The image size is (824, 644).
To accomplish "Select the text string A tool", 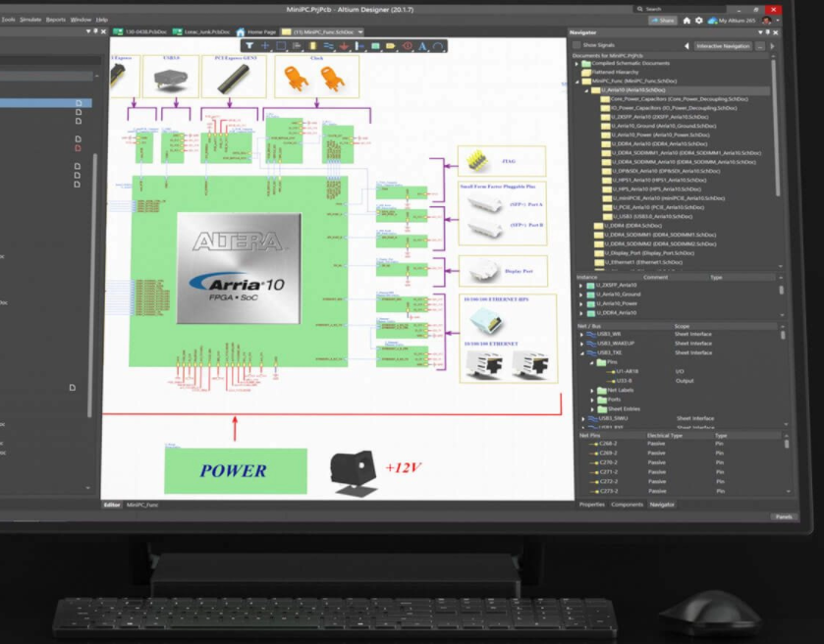I will coord(422,46).
